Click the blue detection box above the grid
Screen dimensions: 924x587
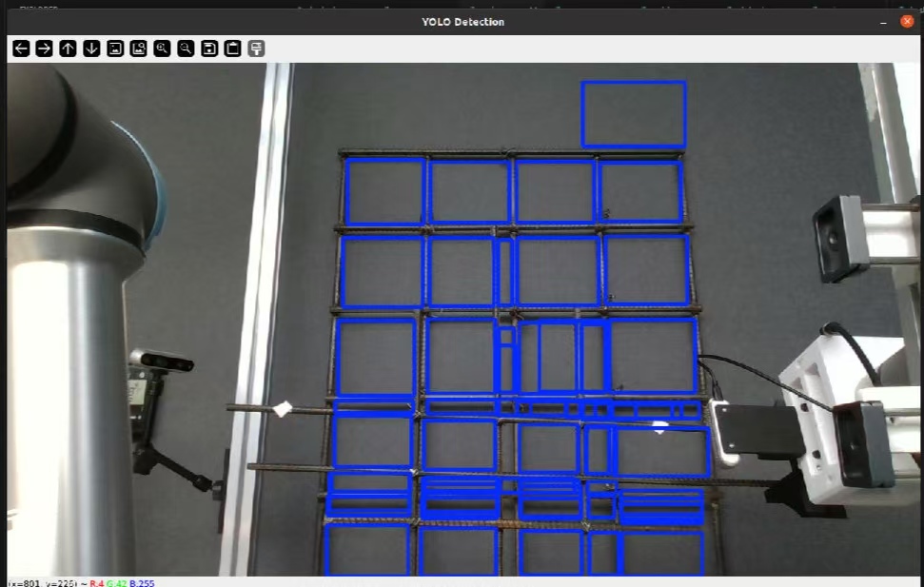[634, 114]
